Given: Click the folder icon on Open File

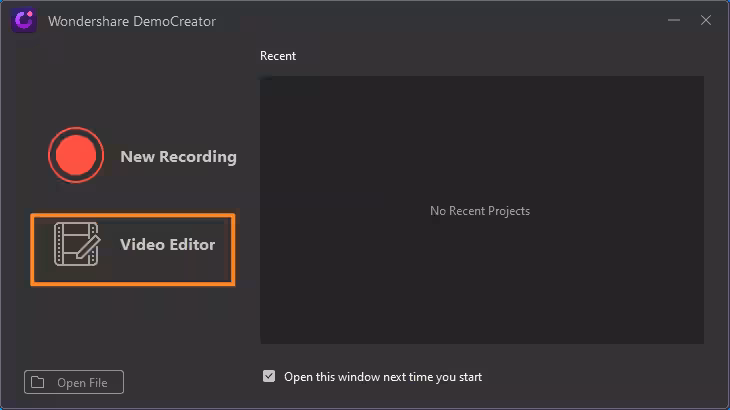Looking at the screenshot, I should (x=38, y=382).
